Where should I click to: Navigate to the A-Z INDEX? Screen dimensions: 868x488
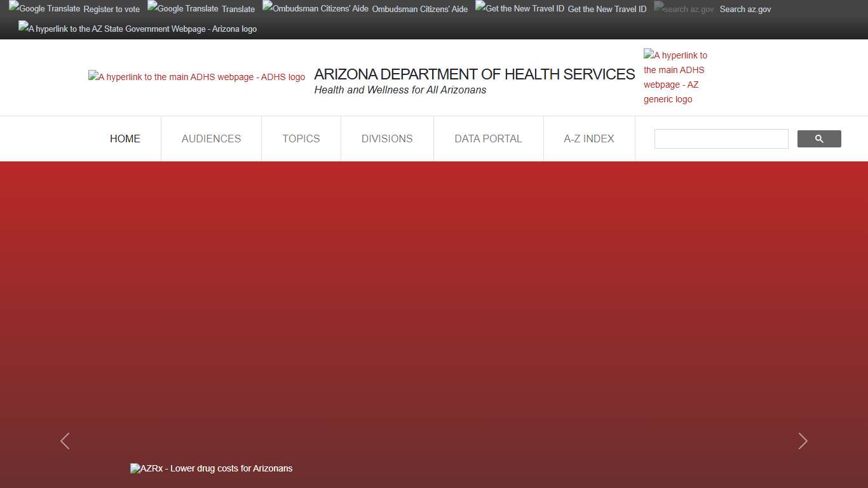(588, 139)
